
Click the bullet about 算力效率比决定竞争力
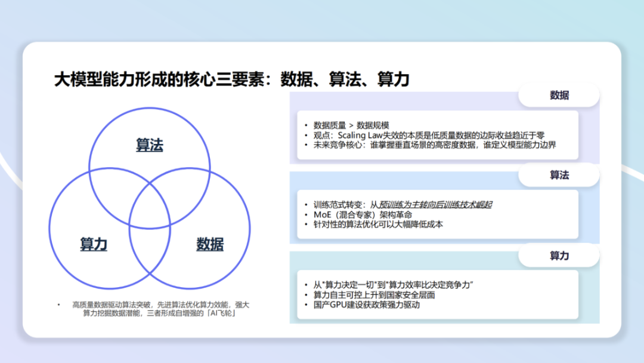393,285
